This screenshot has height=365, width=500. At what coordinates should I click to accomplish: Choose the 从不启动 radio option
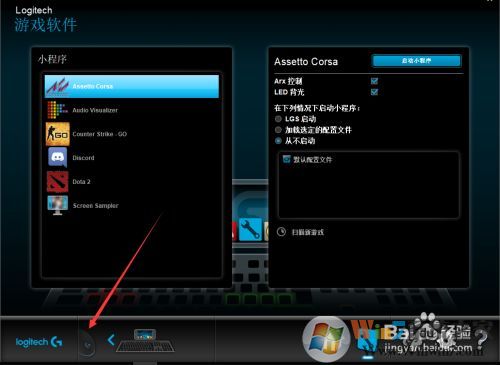[278, 141]
